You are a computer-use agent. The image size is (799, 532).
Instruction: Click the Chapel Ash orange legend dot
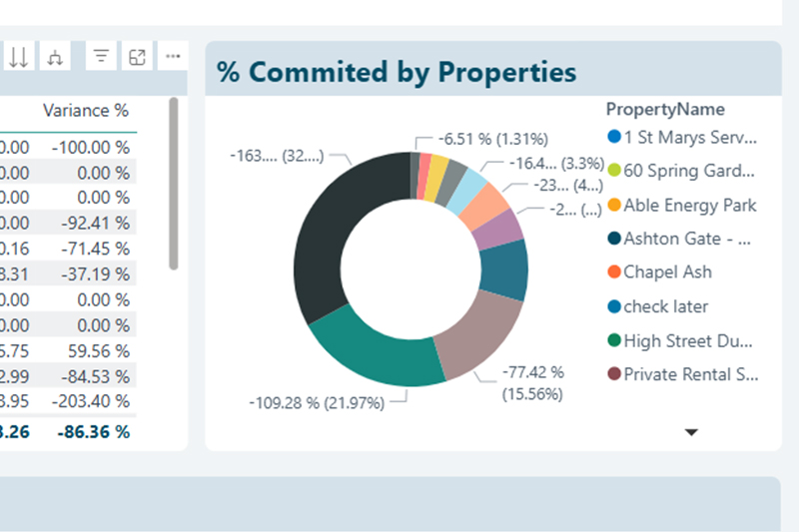click(613, 272)
